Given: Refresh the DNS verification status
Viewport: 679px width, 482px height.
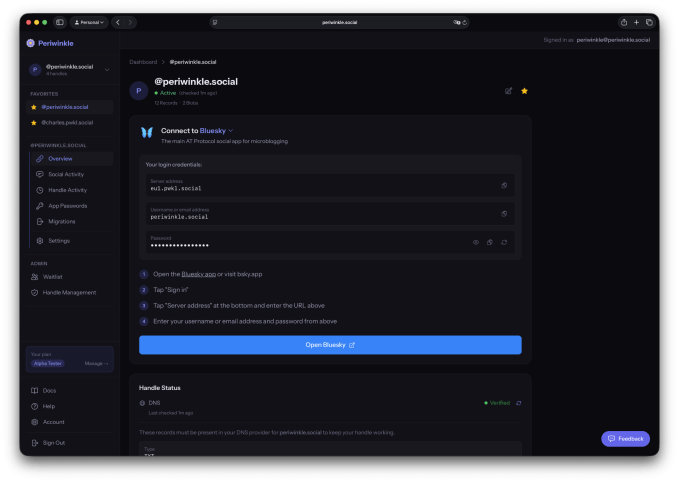Looking at the screenshot, I should [x=518, y=403].
